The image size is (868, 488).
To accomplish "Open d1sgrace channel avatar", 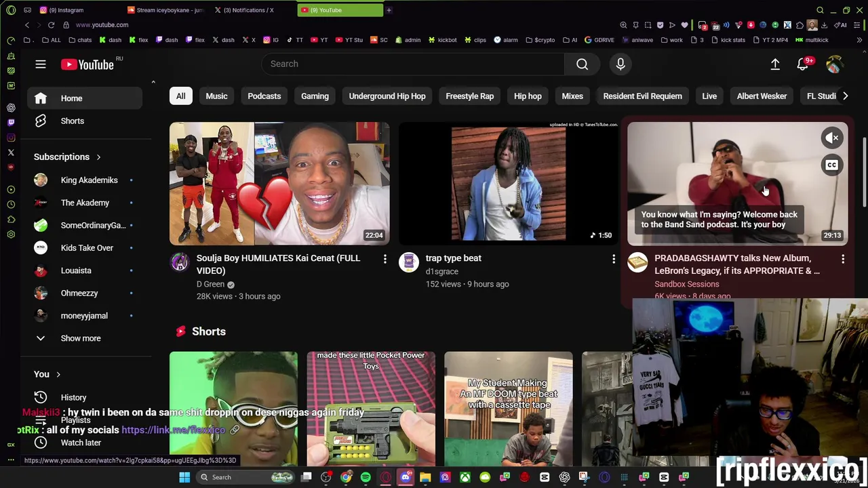I will click(x=409, y=262).
